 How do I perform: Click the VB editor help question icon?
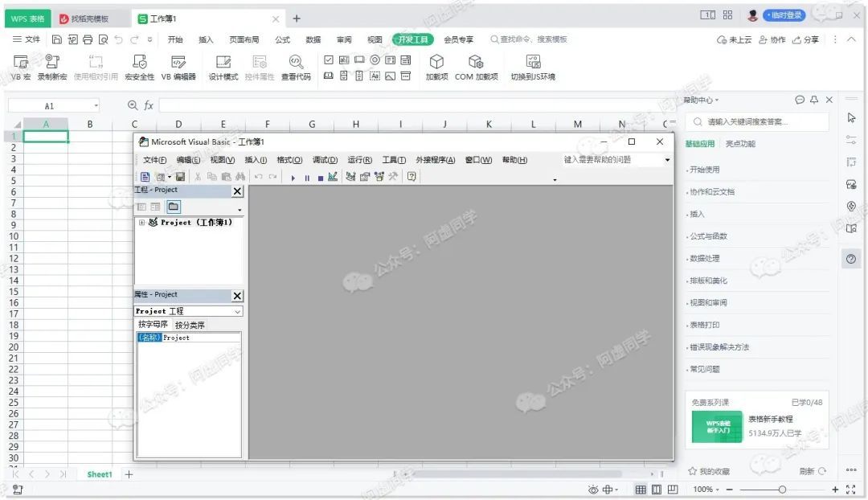[411, 177]
